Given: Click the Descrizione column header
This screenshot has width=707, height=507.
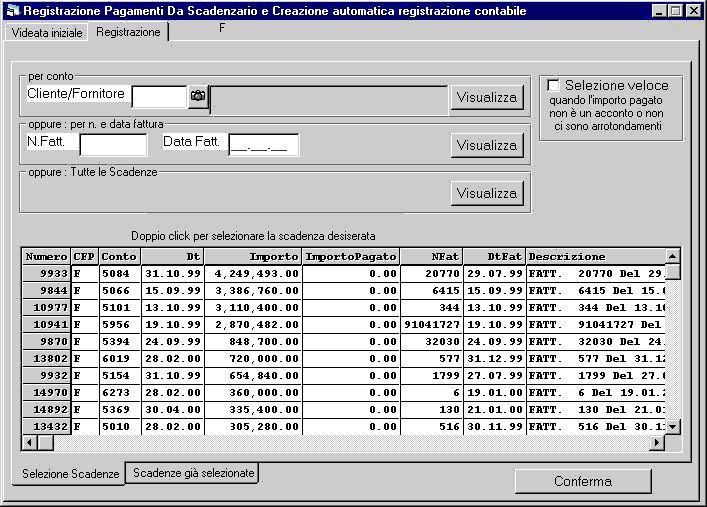Looking at the screenshot, I should pyautogui.click(x=596, y=257).
